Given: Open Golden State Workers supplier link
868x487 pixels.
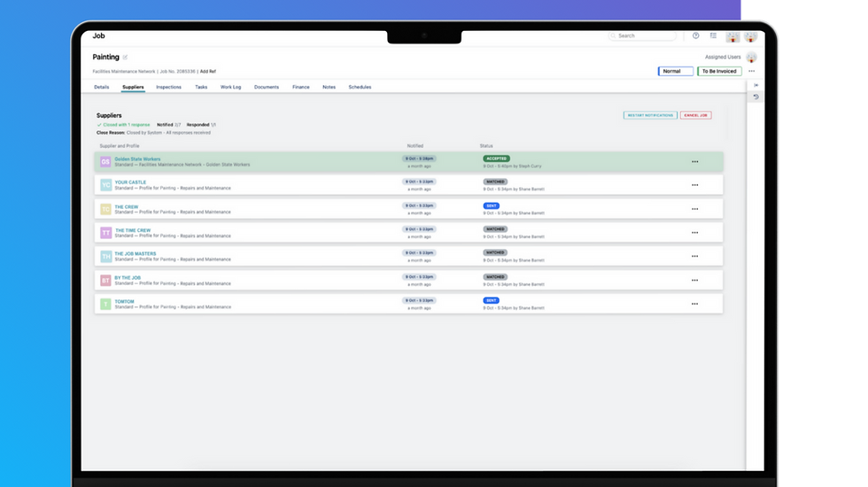Looking at the screenshot, I should [137, 158].
